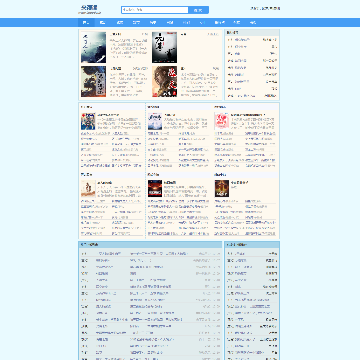The width and height of the screenshot is (360, 360).
Task: Open the dark brown golden sword cover
Action: (x=222, y=189)
